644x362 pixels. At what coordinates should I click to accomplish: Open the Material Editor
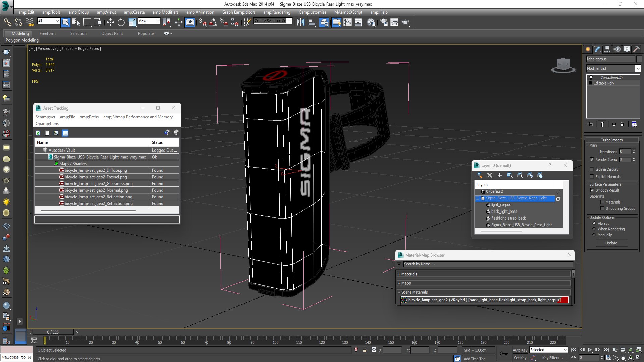(371, 22)
